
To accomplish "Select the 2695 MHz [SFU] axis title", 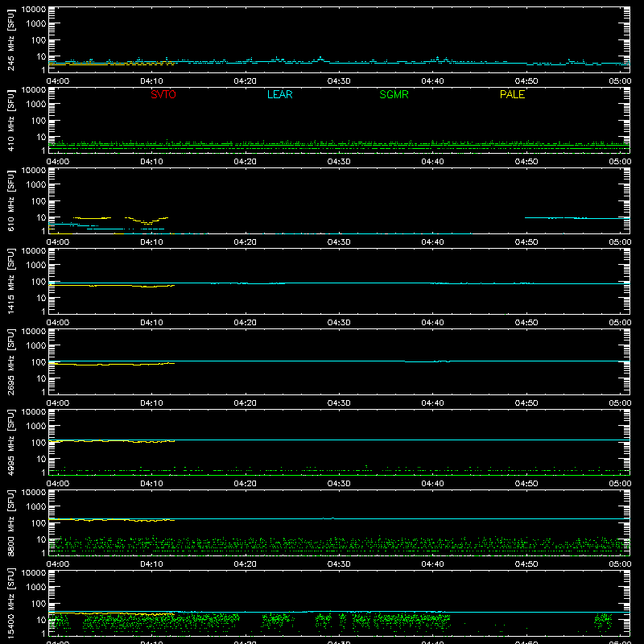I will [x=10, y=361].
